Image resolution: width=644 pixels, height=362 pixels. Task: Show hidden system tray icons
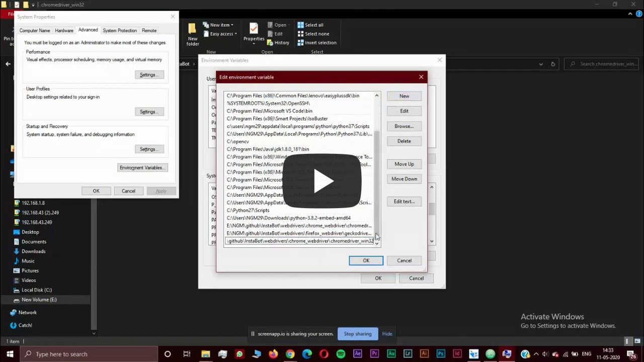pos(536,354)
